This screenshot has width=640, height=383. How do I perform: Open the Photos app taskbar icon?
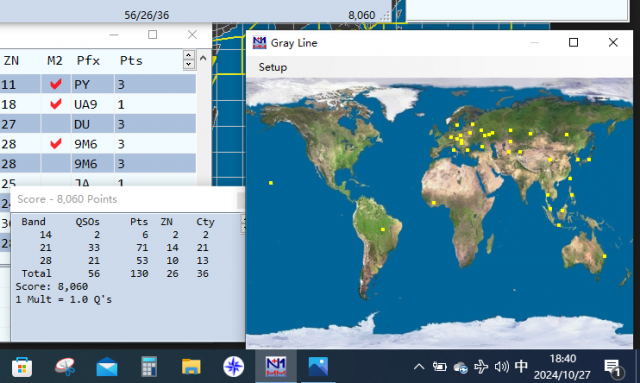click(x=318, y=366)
